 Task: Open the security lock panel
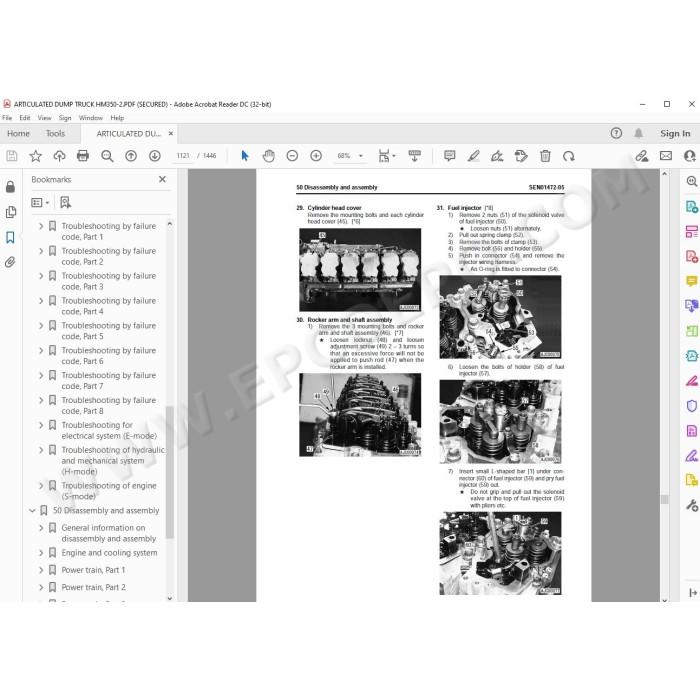point(10,187)
